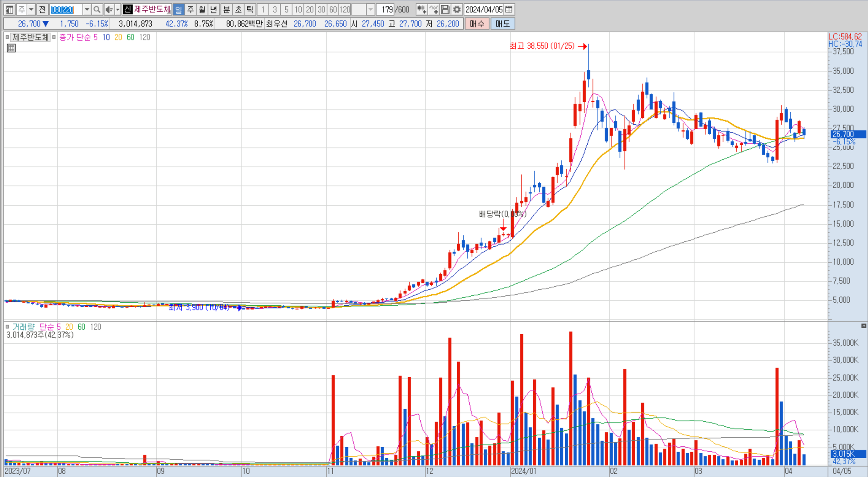The height and width of the screenshot is (477, 868).
Task: Click the 신 badge before the stock name
Action: point(128,9)
